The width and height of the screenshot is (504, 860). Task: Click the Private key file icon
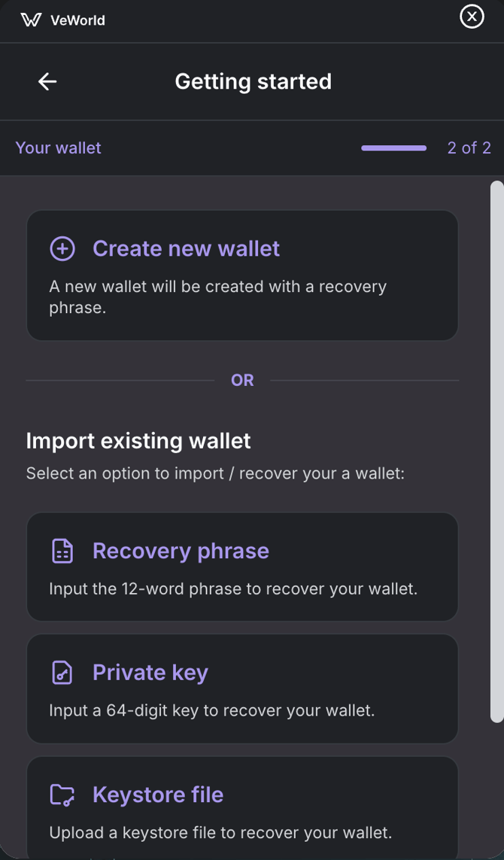click(x=62, y=673)
